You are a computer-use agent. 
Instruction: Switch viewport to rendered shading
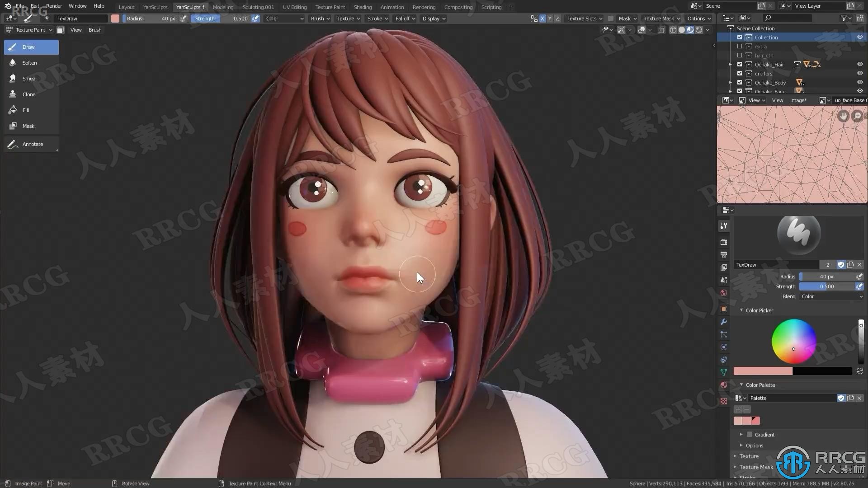pyautogui.click(x=699, y=30)
